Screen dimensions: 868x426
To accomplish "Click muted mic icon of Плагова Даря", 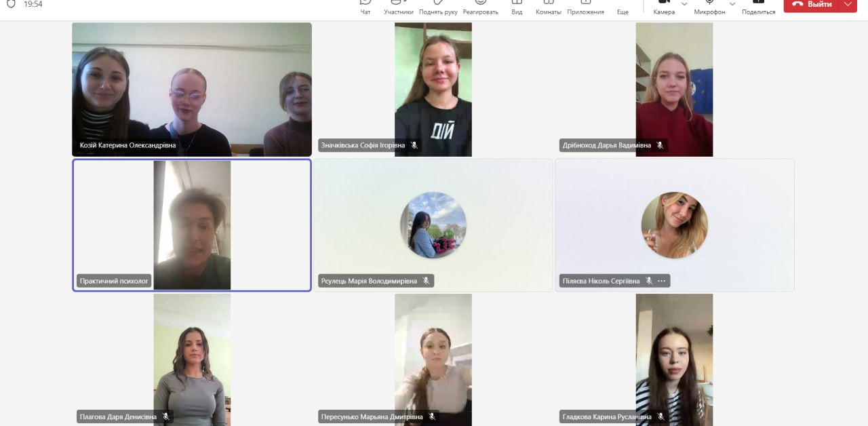I will (x=165, y=417).
